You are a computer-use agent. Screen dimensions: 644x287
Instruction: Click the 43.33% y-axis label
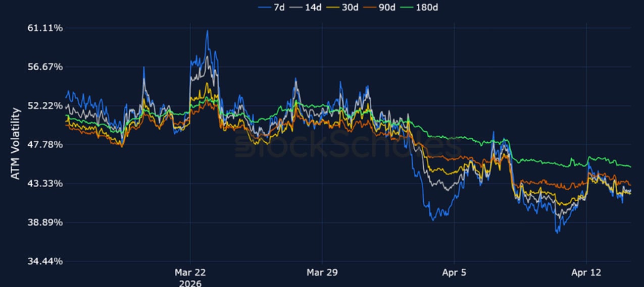pyautogui.click(x=45, y=184)
